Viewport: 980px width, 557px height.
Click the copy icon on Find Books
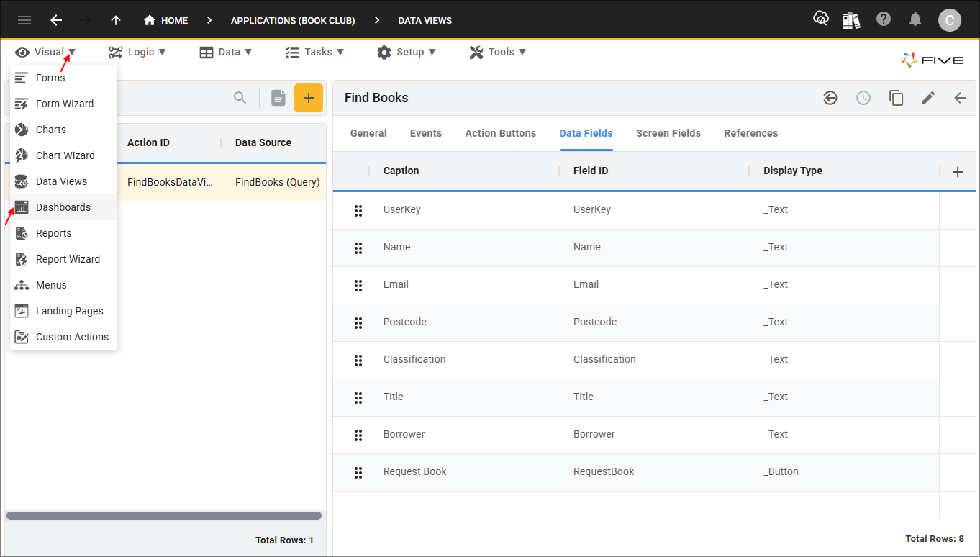click(x=896, y=97)
